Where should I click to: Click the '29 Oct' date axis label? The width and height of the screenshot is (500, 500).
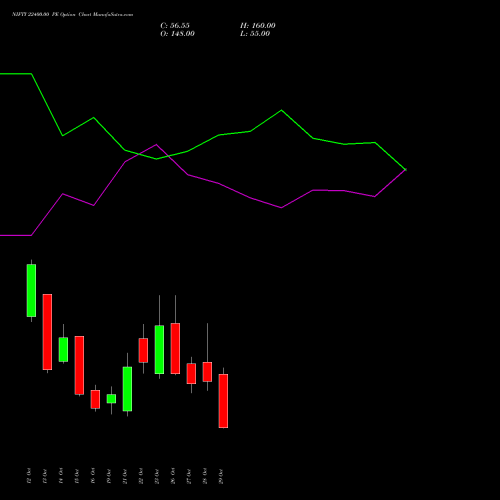[221, 476]
